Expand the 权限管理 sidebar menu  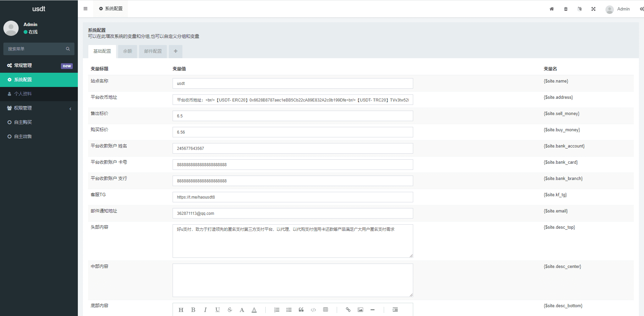(39, 108)
